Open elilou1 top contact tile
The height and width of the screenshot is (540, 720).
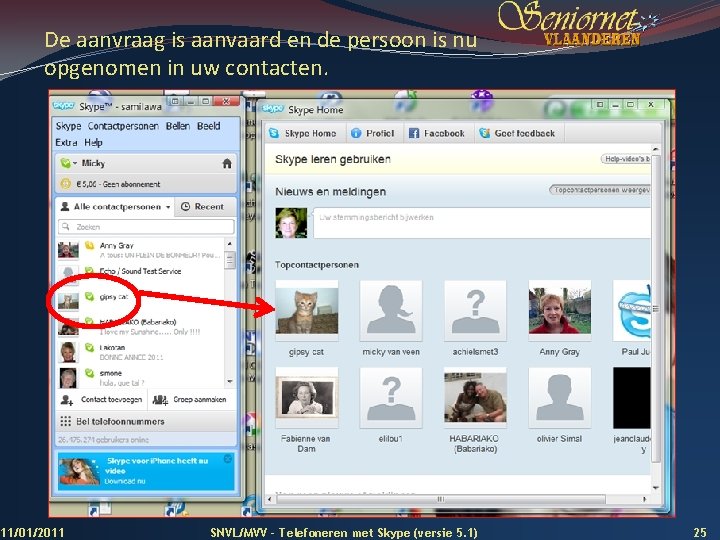point(391,398)
